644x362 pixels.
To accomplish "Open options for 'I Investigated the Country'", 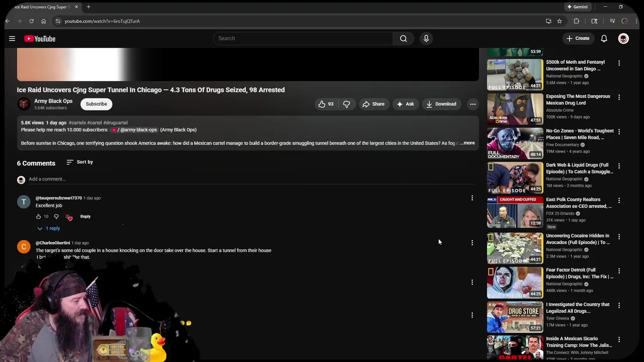I will [x=619, y=306].
